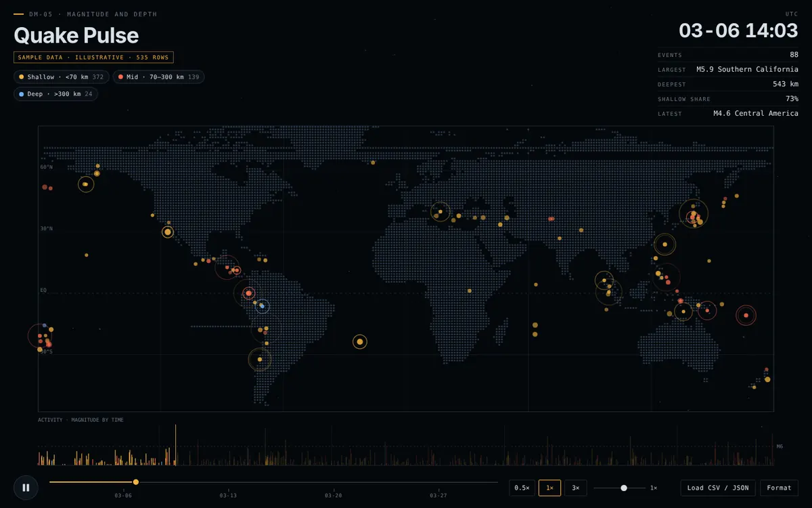Jump to the 03-06 timeline tick

123,495
